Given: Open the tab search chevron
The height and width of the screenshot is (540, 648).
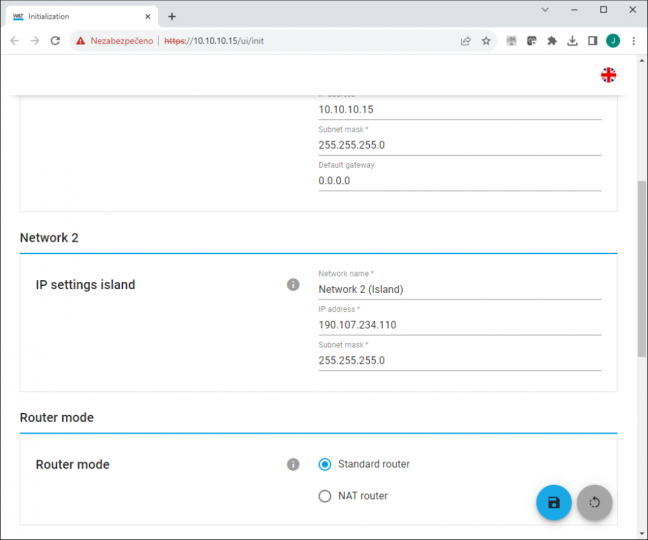Looking at the screenshot, I should coord(545,10).
